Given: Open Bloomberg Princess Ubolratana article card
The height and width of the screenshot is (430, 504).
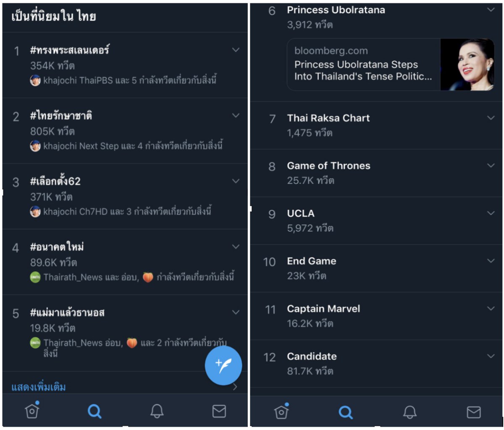Looking at the screenshot, I should (363, 65).
